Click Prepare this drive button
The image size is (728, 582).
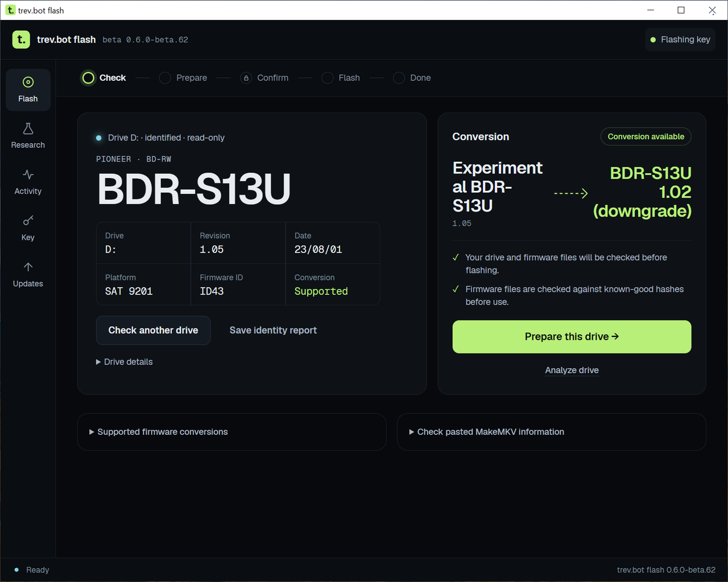pyautogui.click(x=572, y=336)
